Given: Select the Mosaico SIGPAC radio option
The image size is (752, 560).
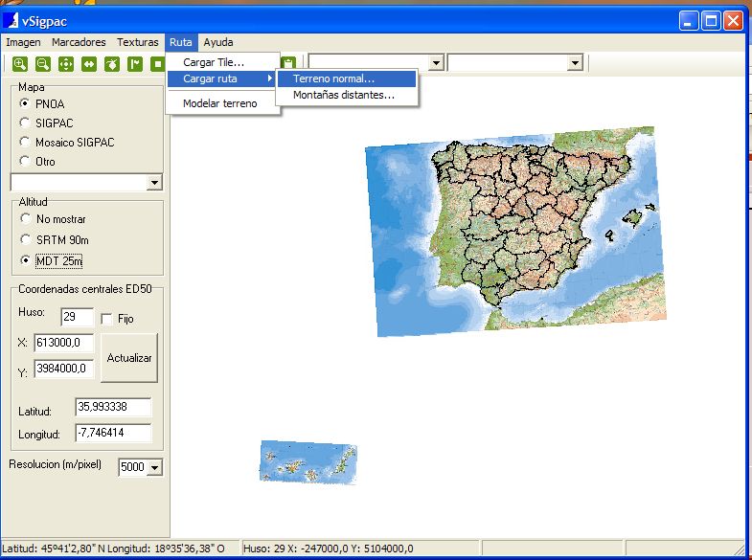Looking at the screenshot, I should 25,142.
